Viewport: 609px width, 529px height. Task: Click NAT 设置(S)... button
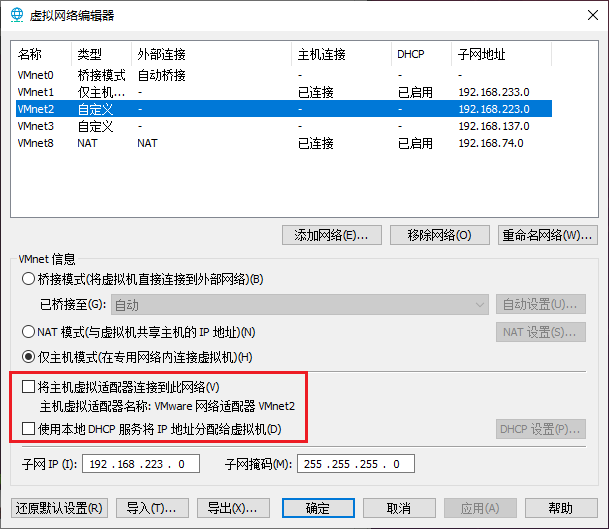541,332
